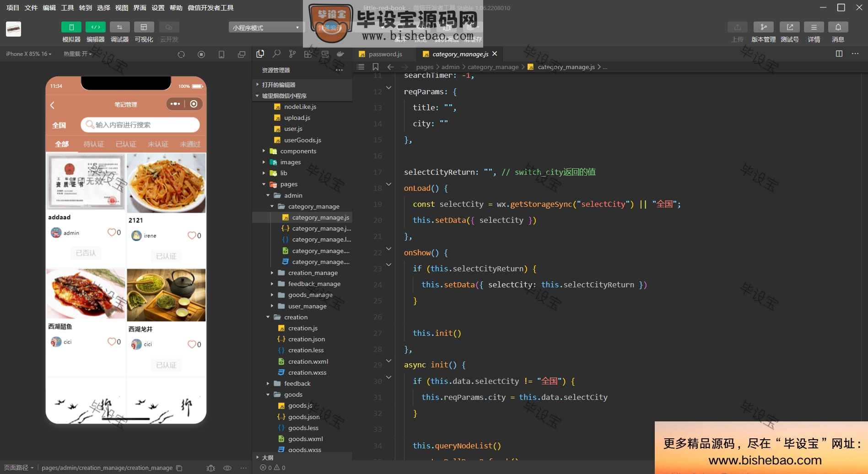Open the source control icon

pos(292,54)
